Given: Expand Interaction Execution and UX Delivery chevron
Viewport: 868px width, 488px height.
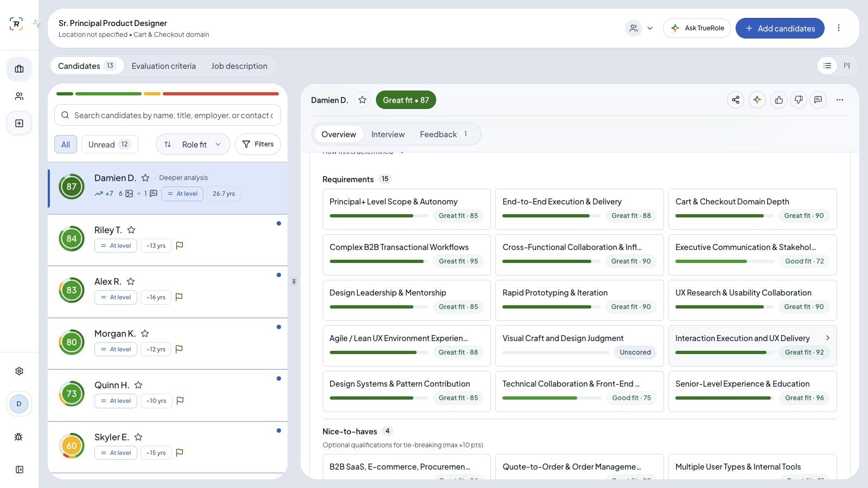Looking at the screenshot, I should [828, 338].
